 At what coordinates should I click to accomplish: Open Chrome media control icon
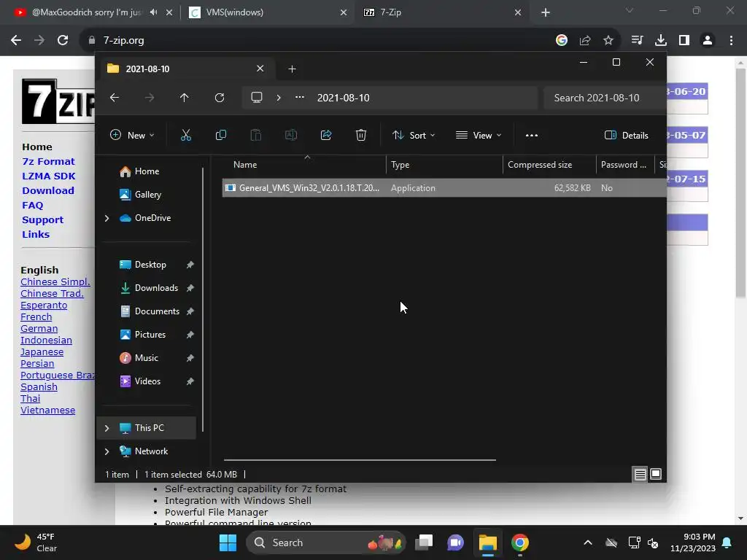pos(638,40)
